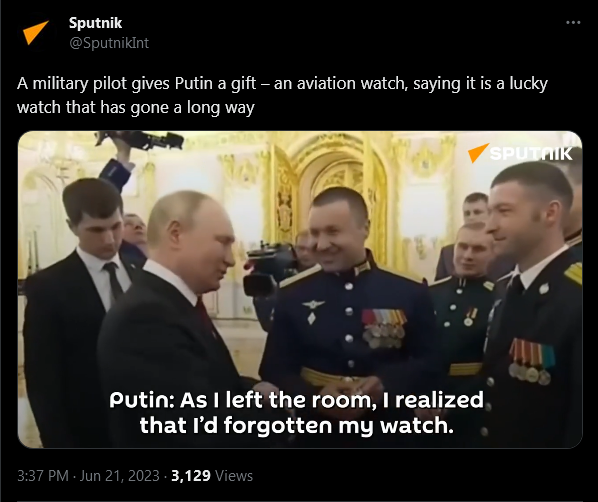Click the orange arrow watermark in the video
This screenshot has height=502, width=598.
click(x=478, y=153)
